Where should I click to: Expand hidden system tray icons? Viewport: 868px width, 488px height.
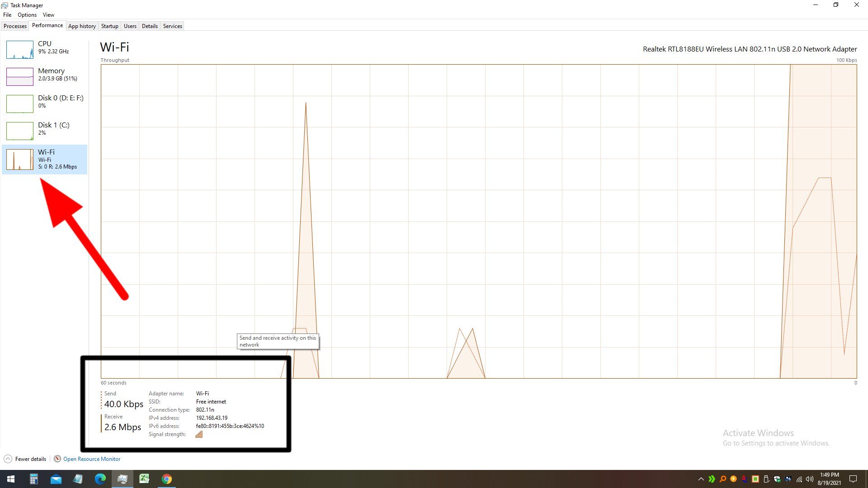[x=701, y=479]
